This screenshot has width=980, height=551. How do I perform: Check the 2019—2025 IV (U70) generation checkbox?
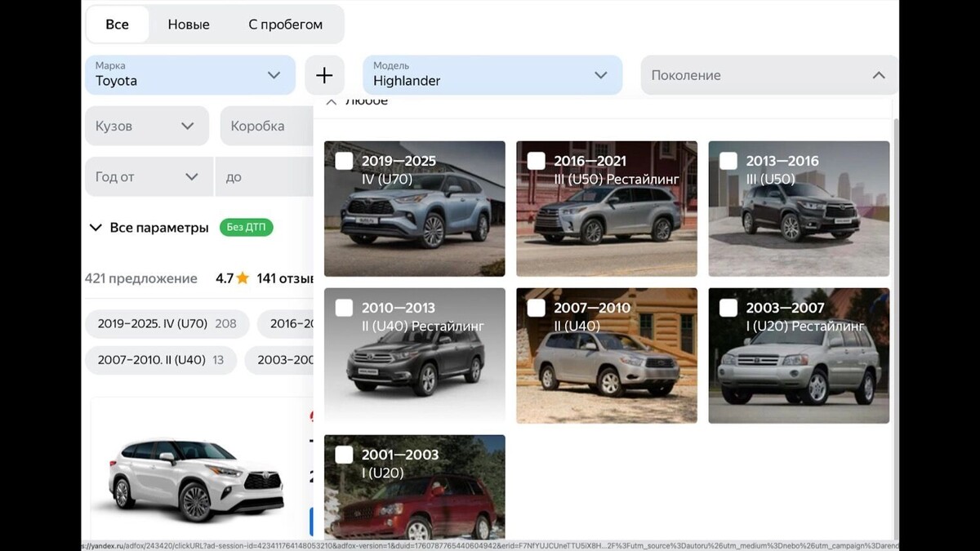[x=343, y=161]
